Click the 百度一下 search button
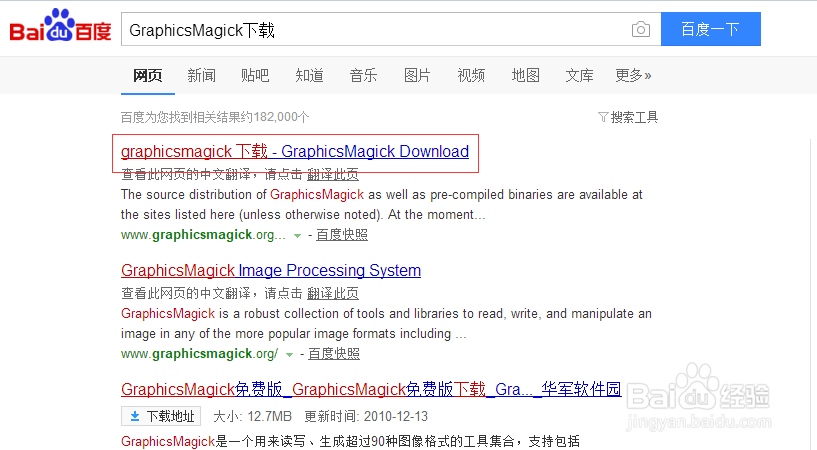 pos(711,29)
